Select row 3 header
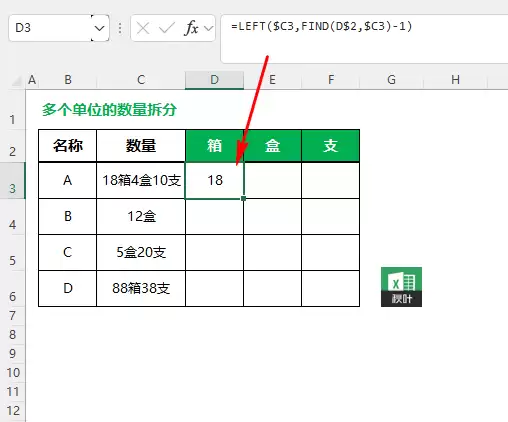 click(x=12, y=181)
